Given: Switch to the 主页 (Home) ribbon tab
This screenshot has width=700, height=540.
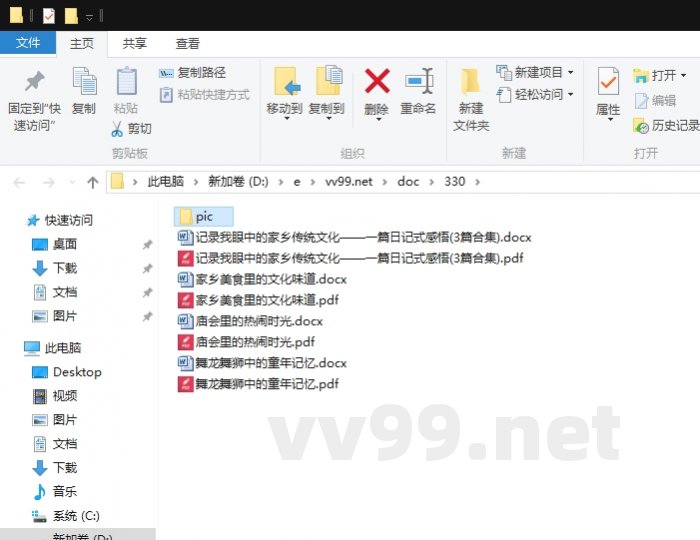Looking at the screenshot, I should pyautogui.click(x=82, y=44).
